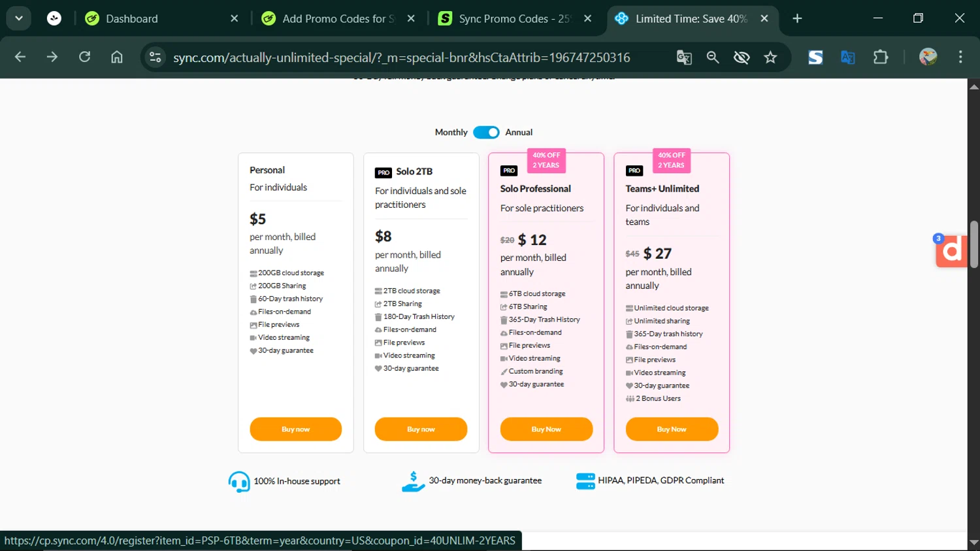Toggle the Monthly/Annual billing switch

(486, 132)
